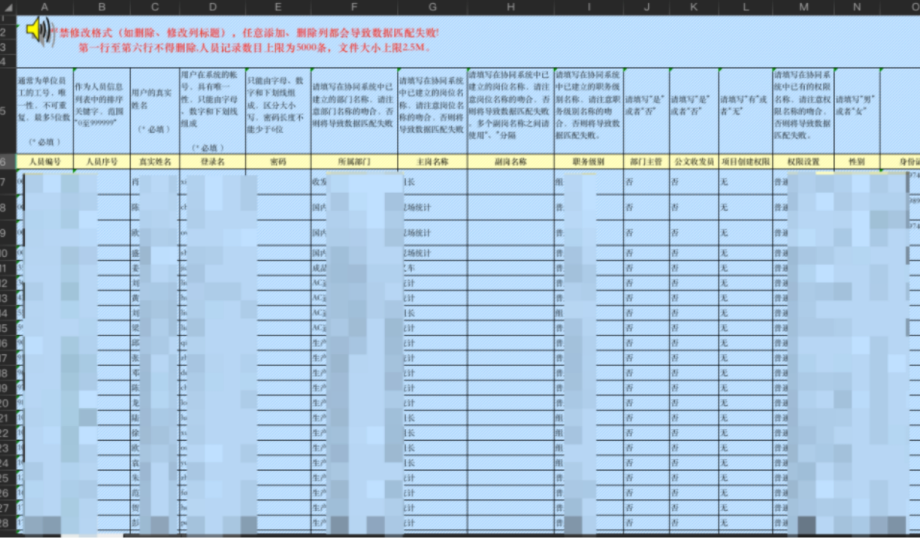
Task: Click description cell 用户在系统的帐号
Action: click(212, 111)
